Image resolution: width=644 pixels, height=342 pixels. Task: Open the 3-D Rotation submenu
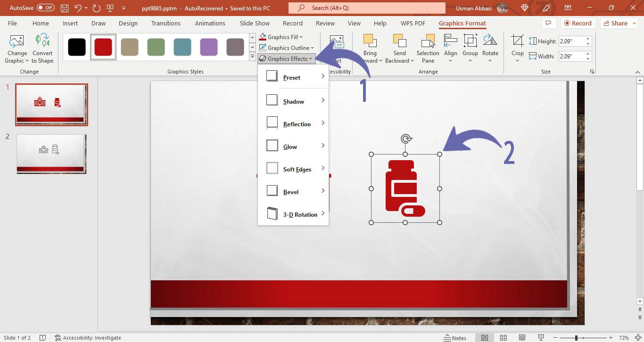[x=293, y=214]
